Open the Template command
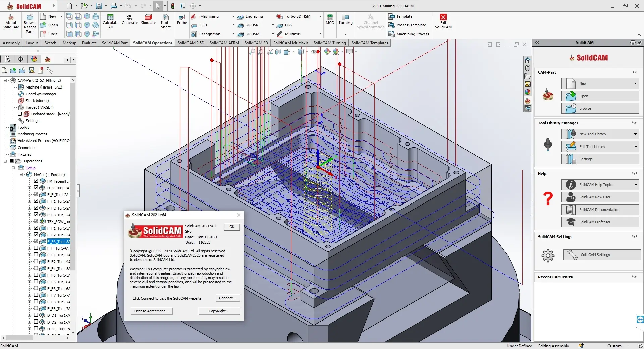Screen dimensions: 644x349 (x=400, y=16)
